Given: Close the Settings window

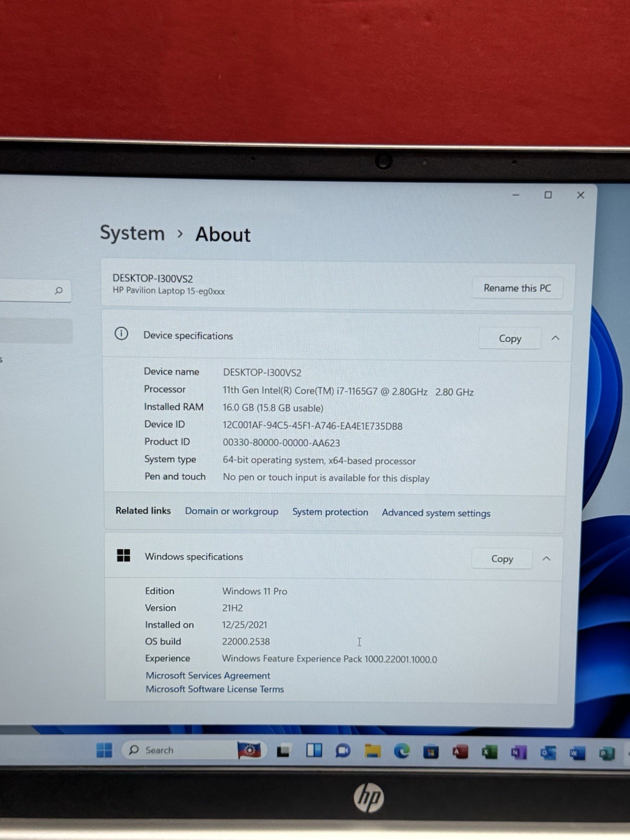Looking at the screenshot, I should coord(581,195).
